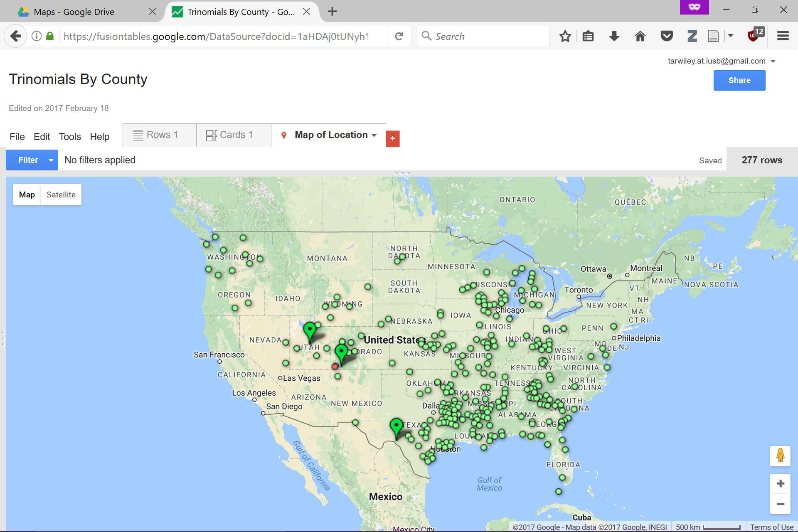Open the Pocket shield icon

pos(666,37)
